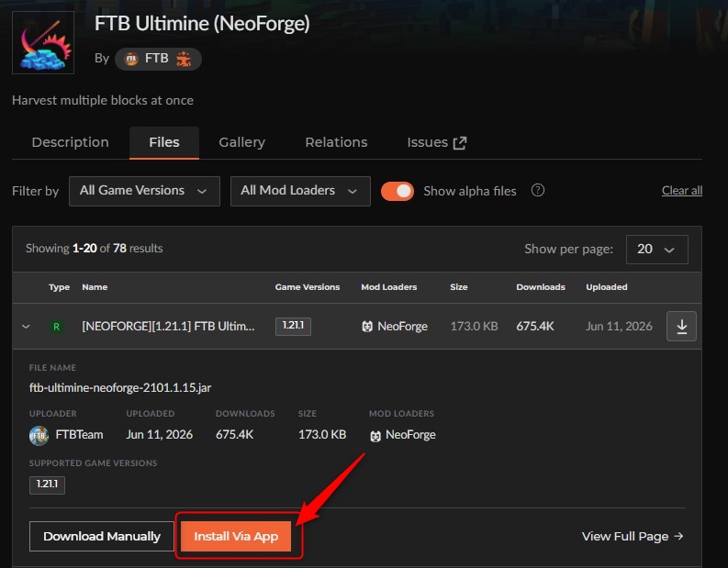Image resolution: width=728 pixels, height=568 pixels.
Task: Click the NeoForge loader icon in the table row
Action: tap(367, 327)
